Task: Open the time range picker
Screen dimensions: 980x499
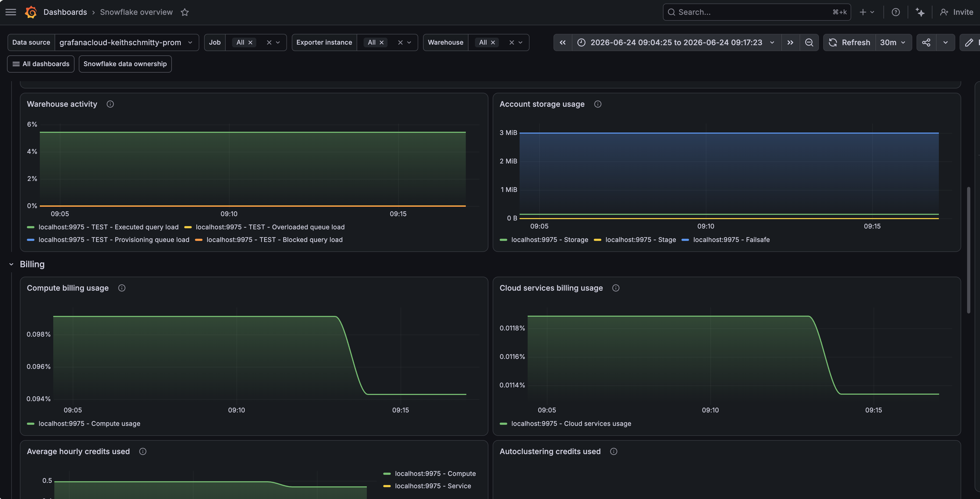Action: click(676, 42)
